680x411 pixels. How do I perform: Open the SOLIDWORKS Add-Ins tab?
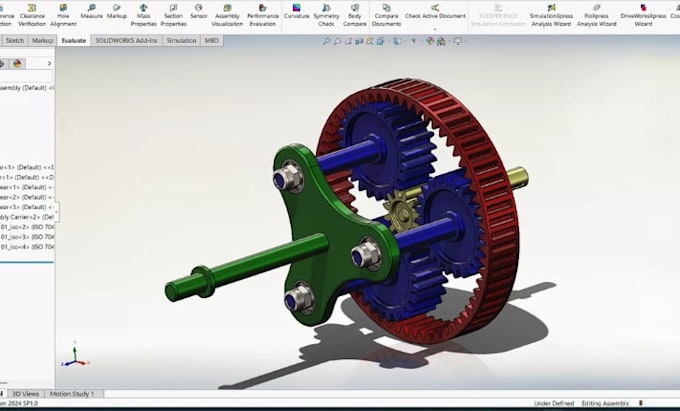click(127, 40)
